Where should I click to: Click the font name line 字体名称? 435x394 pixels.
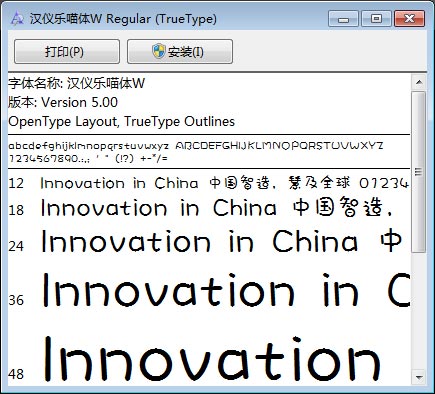coord(77,83)
